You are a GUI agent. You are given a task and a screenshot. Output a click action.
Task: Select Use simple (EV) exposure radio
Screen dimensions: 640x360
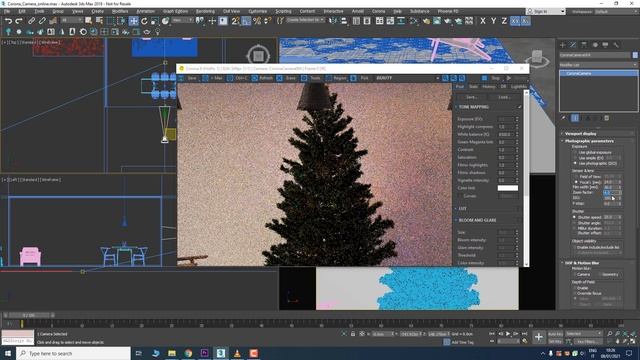point(576,158)
